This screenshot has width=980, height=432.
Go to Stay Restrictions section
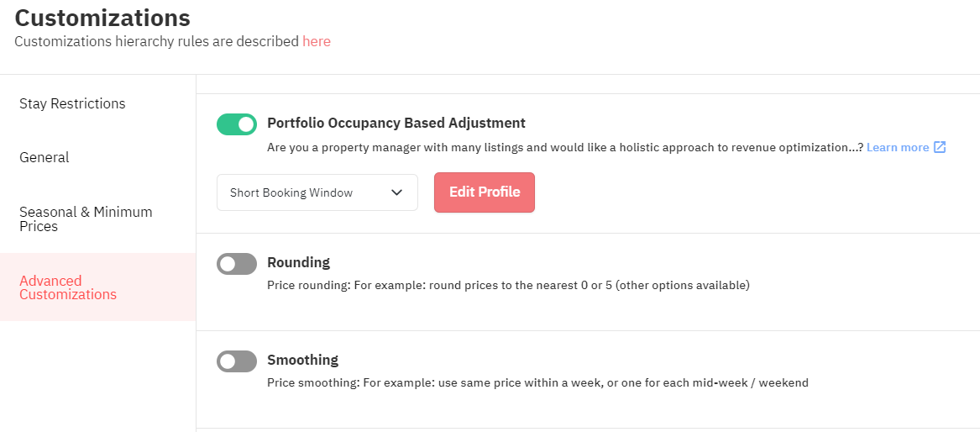click(72, 103)
